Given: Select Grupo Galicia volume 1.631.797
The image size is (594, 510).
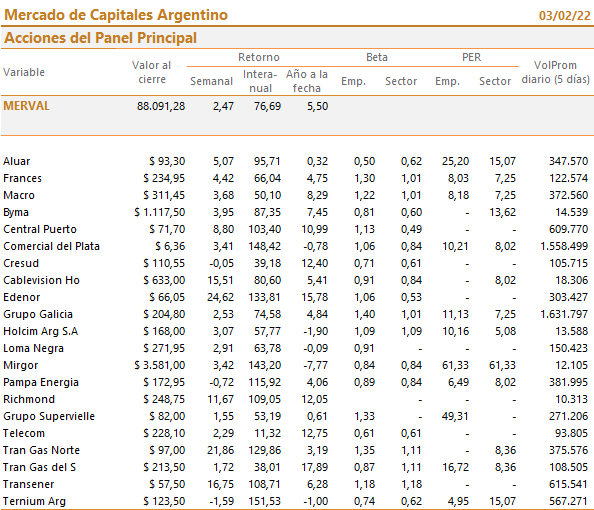Looking at the screenshot, I should pyautogui.click(x=564, y=314).
